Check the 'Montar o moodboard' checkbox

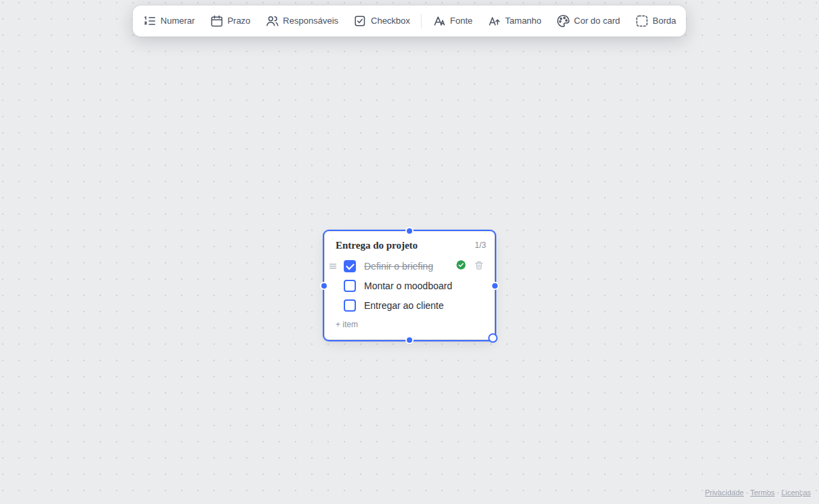350,286
